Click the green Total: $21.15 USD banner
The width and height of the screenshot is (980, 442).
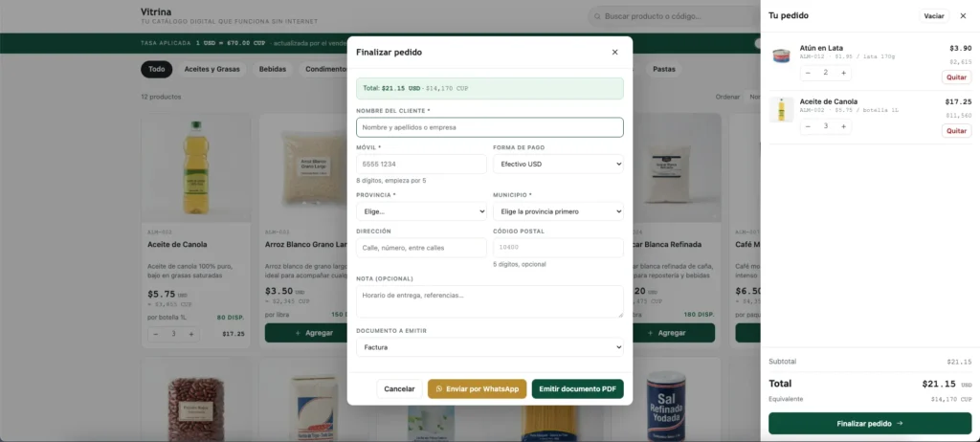pos(490,88)
